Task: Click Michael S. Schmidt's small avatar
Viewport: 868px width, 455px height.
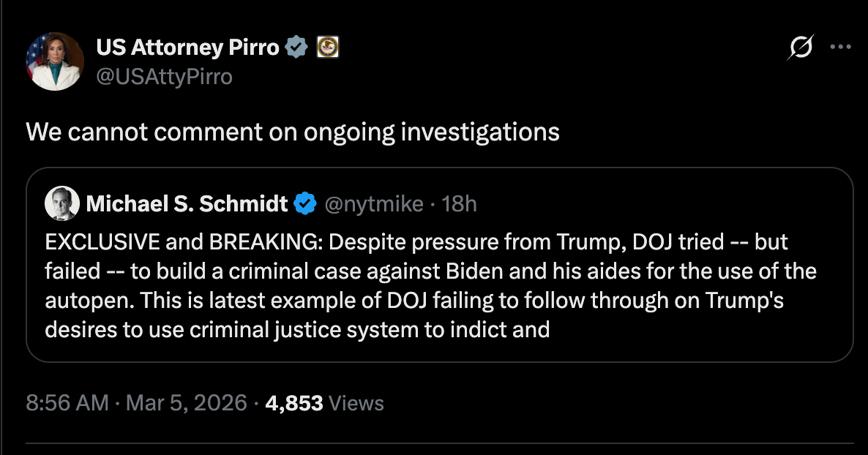Action: click(x=62, y=203)
